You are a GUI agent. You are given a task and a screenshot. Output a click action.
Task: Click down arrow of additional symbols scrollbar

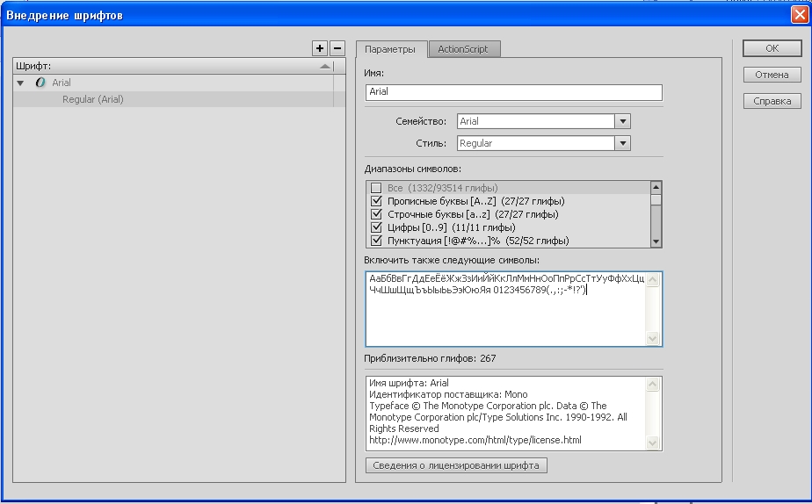(652, 339)
